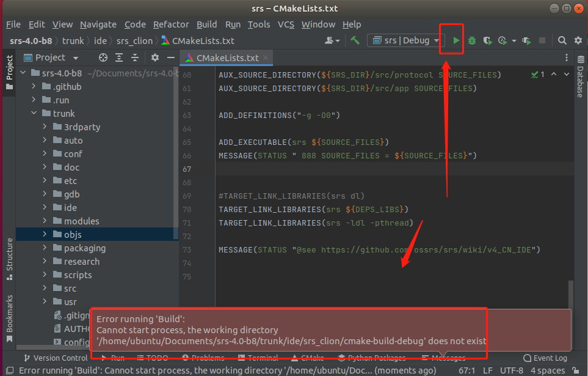The height and width of the screenshot is (376, 588).
Task: Run the srs configuration with the green play button
Action: click(456, 40)
